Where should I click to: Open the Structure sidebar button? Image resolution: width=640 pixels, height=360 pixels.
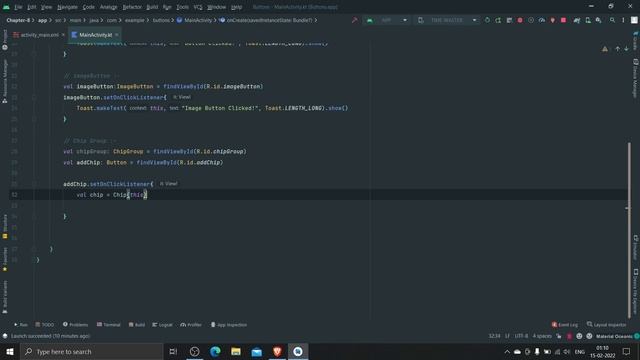5,227
